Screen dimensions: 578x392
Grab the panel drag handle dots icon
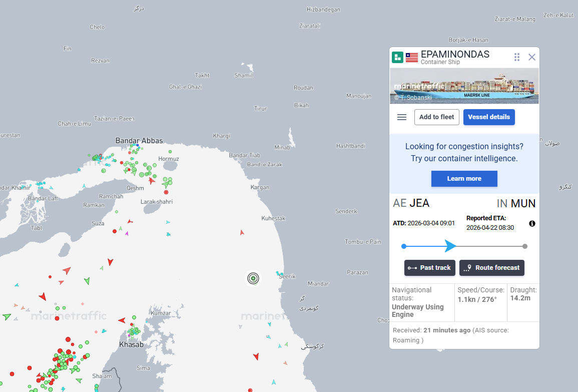pyautogui.click(x=517, y=57)
